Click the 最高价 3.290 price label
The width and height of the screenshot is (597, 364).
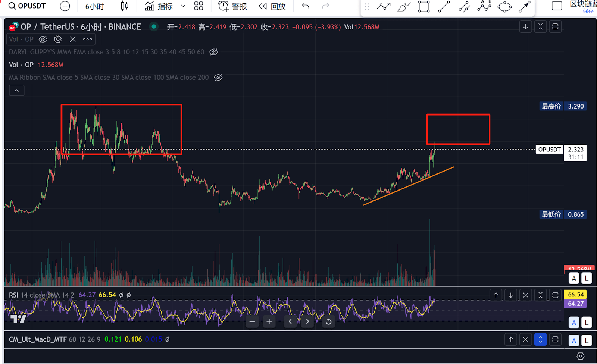coord(563,106)
